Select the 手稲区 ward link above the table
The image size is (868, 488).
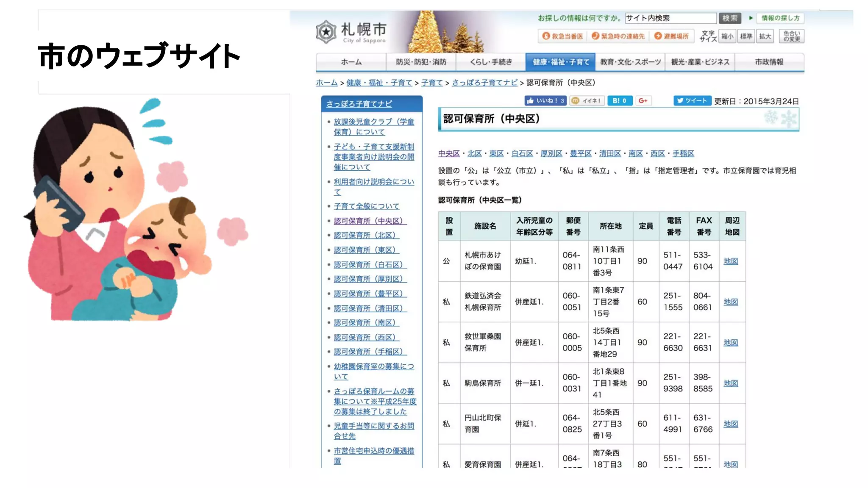[x=683, y=153]
